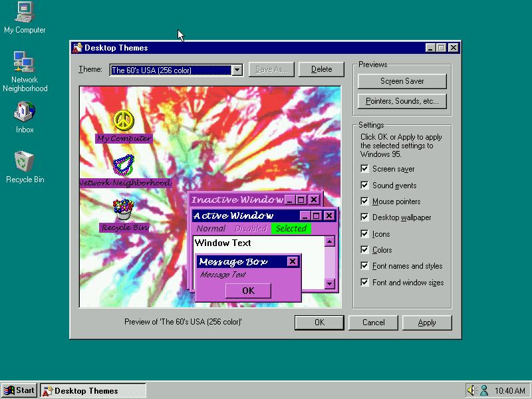The height and width of the screenshot is (399, 532).
Task: Apply the selected theme settings
Action: (x=427, y=323)
